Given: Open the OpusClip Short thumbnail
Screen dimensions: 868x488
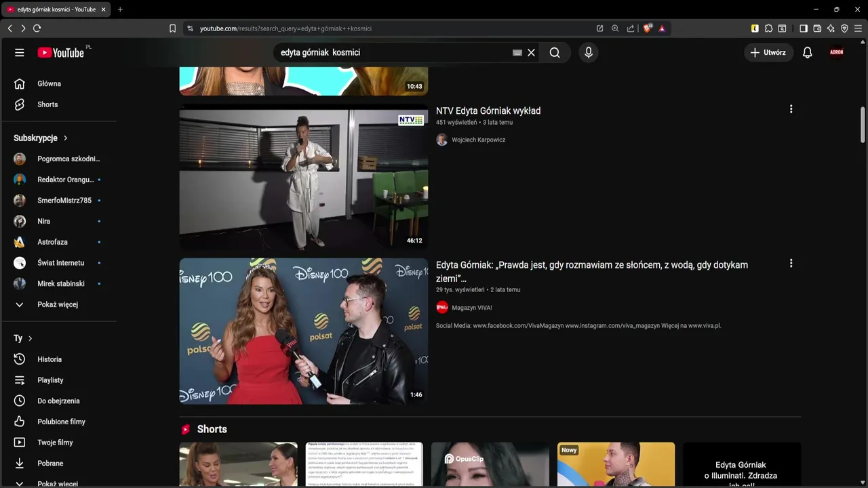Looking at the screenshot, I should click(490, 464).
